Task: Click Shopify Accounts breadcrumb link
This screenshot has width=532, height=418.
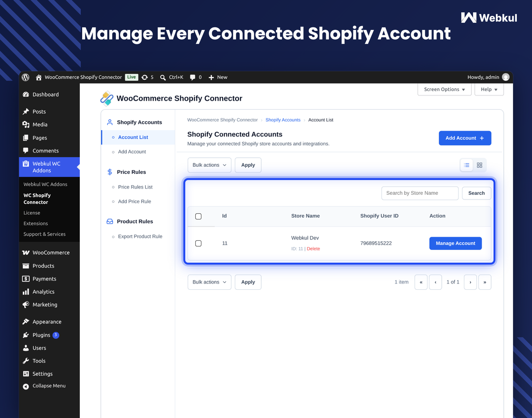Action: pyautogui.click(x=283, y=120)
